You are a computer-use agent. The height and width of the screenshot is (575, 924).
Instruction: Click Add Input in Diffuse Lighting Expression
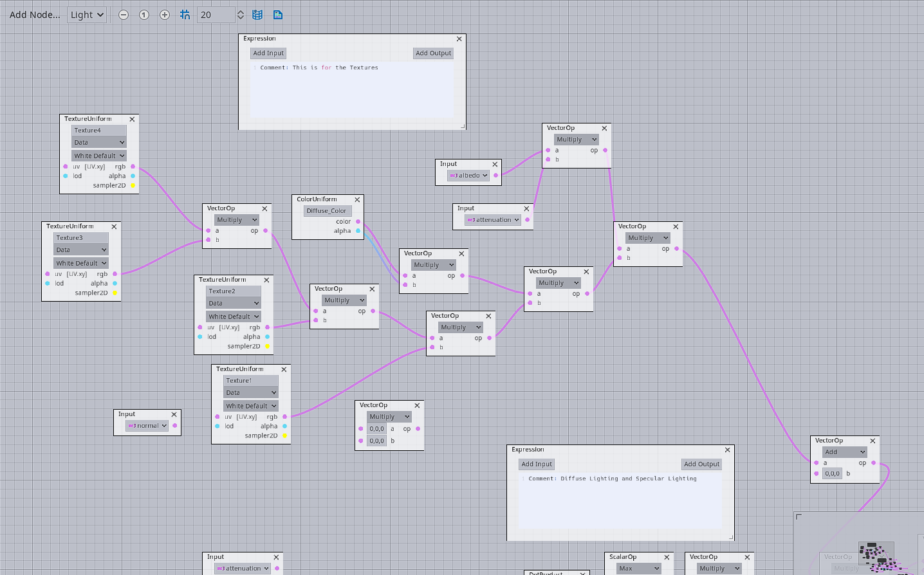tap(537, 464)
